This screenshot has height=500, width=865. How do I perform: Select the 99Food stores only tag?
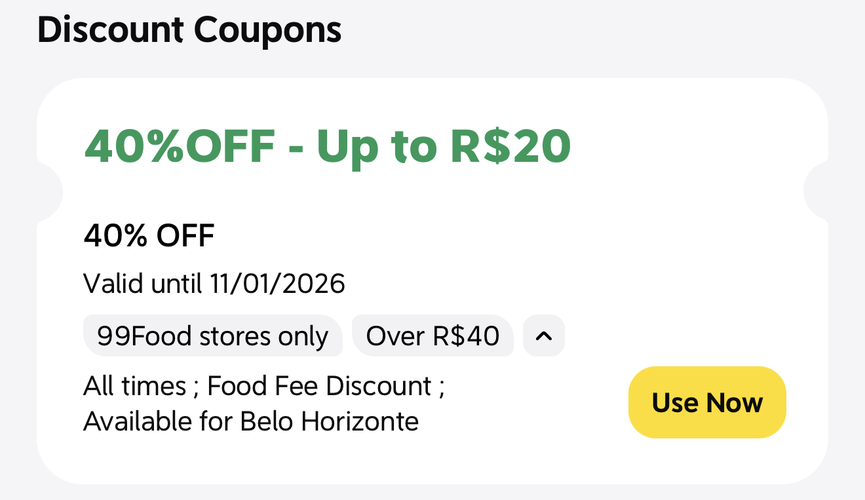click(x=213, y=336)
